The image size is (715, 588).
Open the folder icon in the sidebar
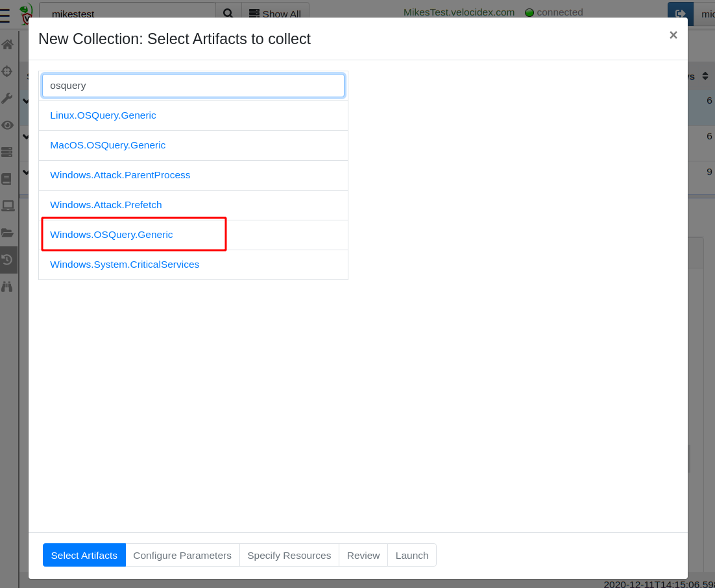tap(8, 233)
